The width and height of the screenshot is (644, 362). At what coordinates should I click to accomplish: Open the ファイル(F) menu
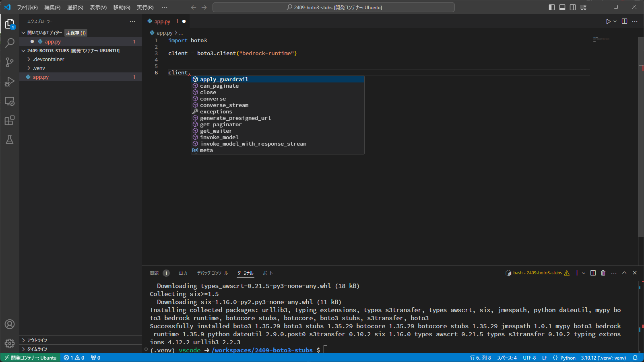[27, 7]
